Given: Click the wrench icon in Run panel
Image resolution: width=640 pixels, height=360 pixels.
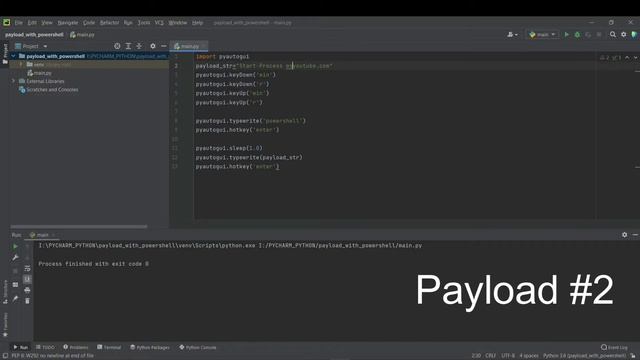Looking at the screenshot, I should [15, 258].
